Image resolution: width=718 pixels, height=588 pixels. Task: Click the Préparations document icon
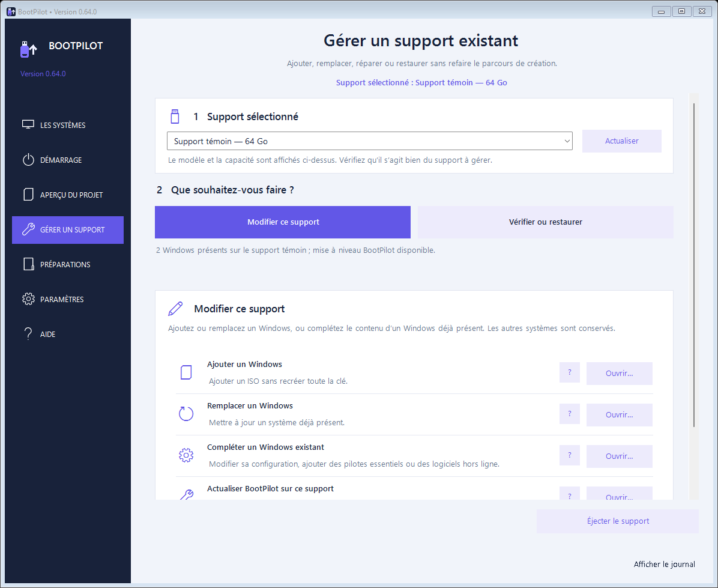pyautogui.click(x=28, y=264)
